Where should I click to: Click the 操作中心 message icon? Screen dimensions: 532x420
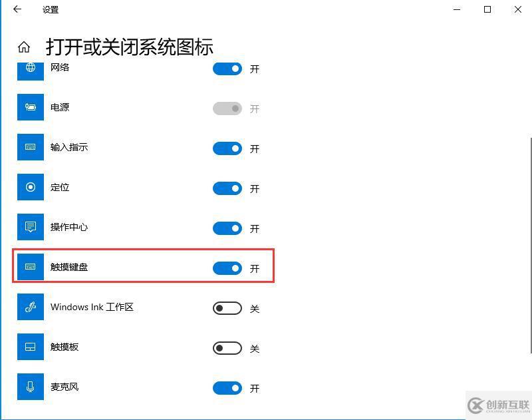[31, 227]
